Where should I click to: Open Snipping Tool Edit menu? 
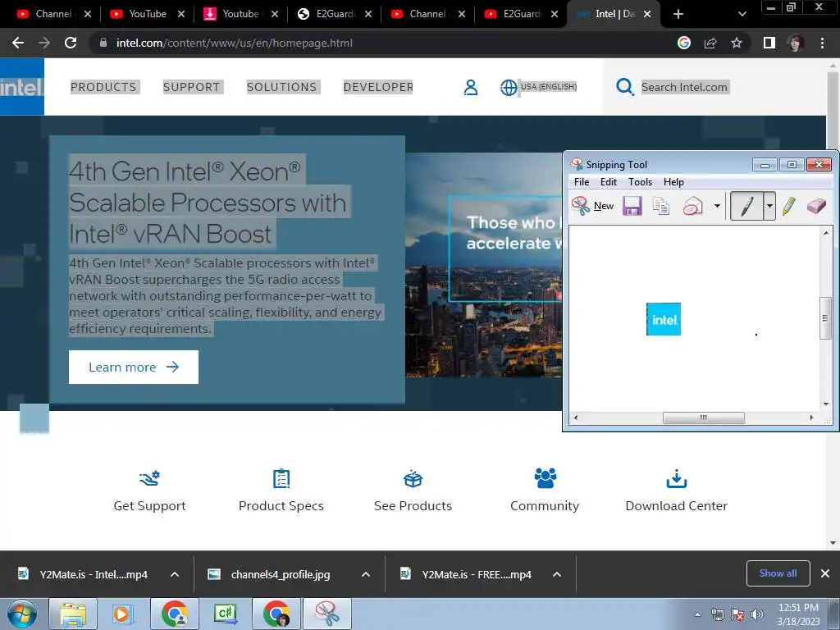(x=608, y=182)
